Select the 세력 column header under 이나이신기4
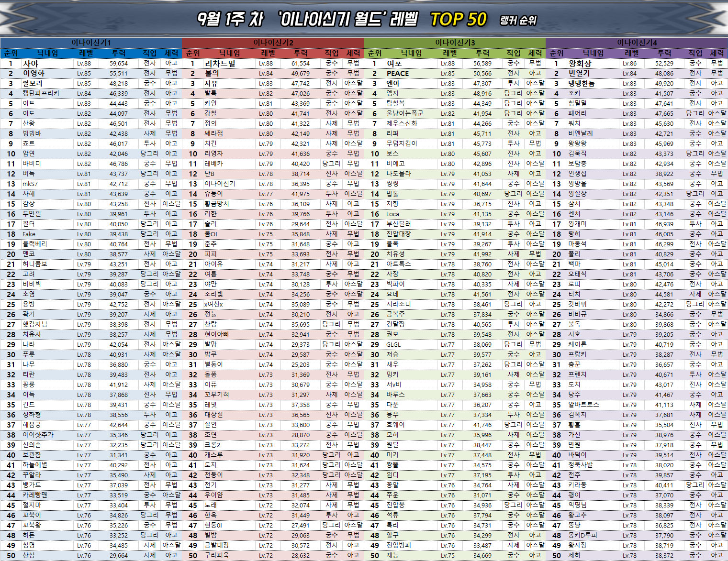Image resolution: width=728 pixels, height=561 pixels. coord(717,53)
